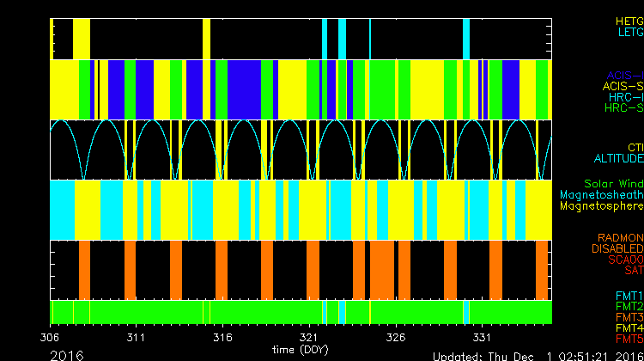
Task: Click the 331 tick on time axis
Action: [x=483, y=337]
